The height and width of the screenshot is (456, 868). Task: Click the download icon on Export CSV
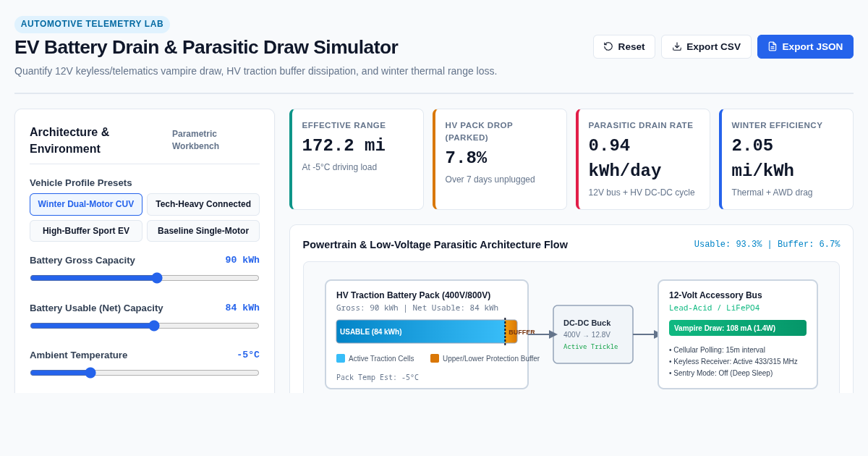click(677, 46)
